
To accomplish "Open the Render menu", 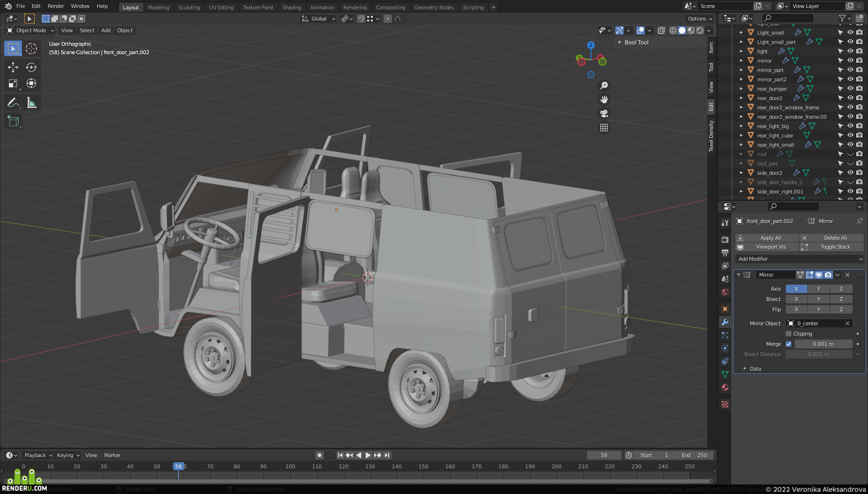I will [56, 6].
